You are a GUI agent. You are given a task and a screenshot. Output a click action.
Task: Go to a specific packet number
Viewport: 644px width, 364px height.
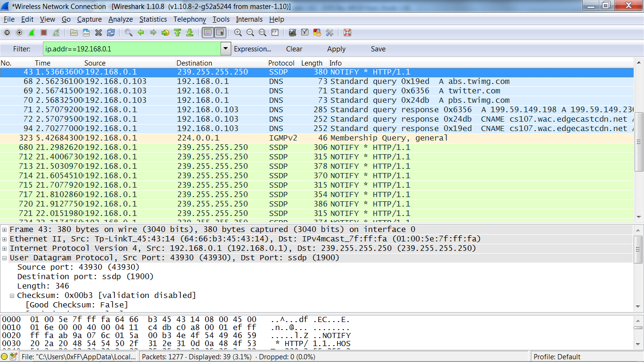click(x=165, y=33)
